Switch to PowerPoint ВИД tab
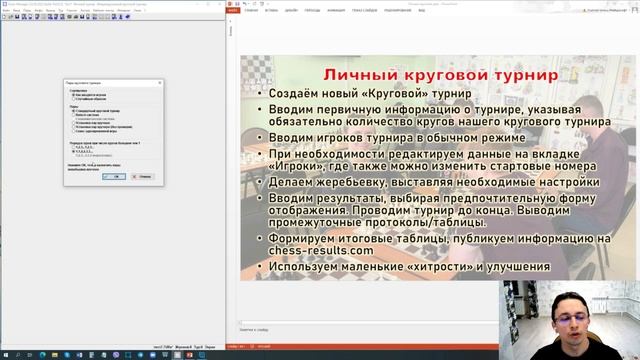Viewport: 640px width, 360px height. tap(422, 10)
